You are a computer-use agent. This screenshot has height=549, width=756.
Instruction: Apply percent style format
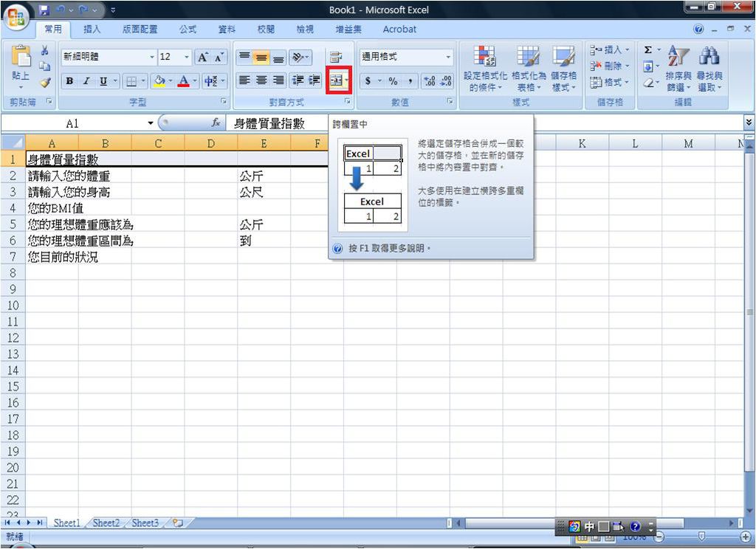pos(394,81)
